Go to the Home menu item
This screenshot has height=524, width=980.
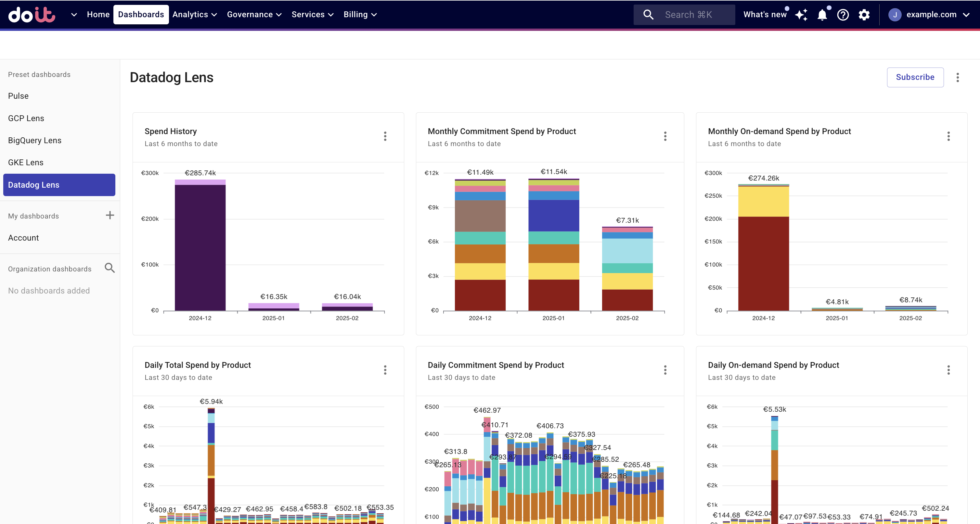tap(98, 14)
